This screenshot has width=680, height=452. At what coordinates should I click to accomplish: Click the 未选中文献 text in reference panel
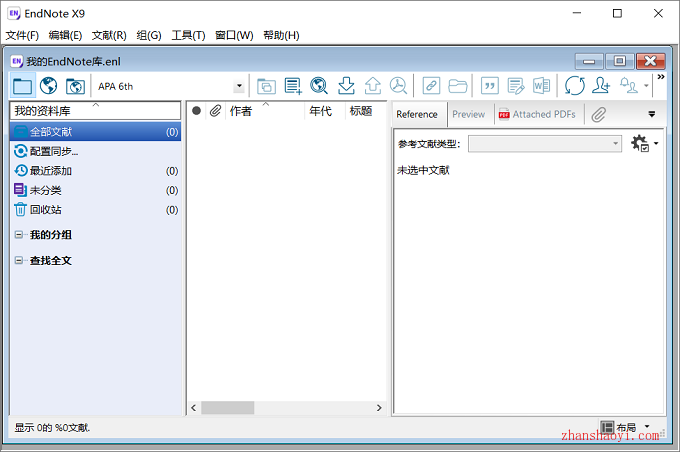click(x=423, y=170)
